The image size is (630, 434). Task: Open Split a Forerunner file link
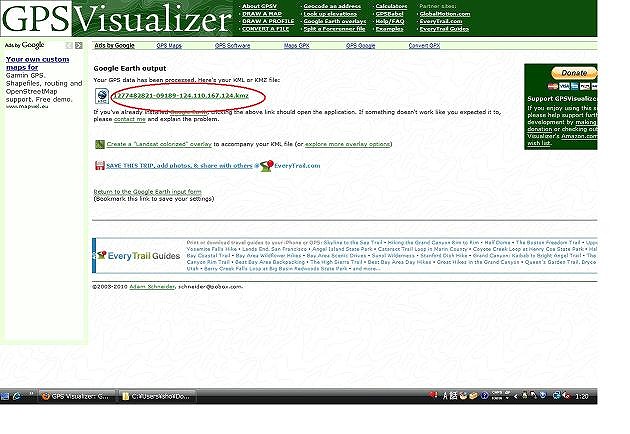(x=334, y=29)
